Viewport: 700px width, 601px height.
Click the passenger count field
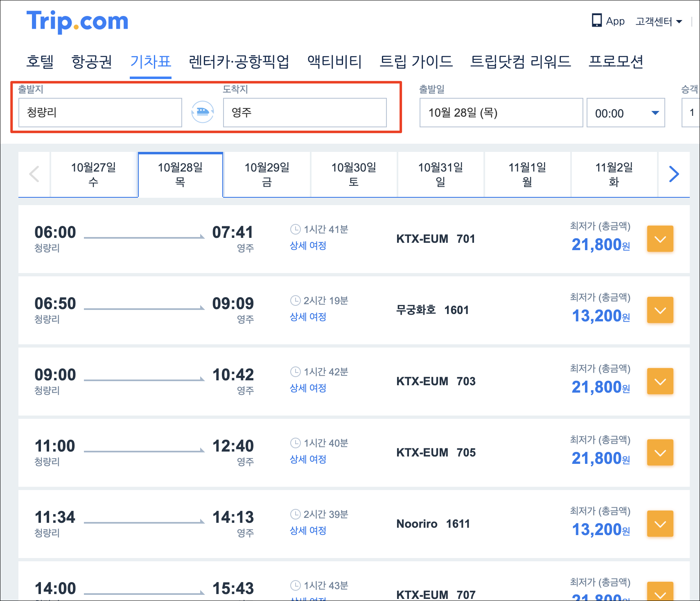point(691,113)
